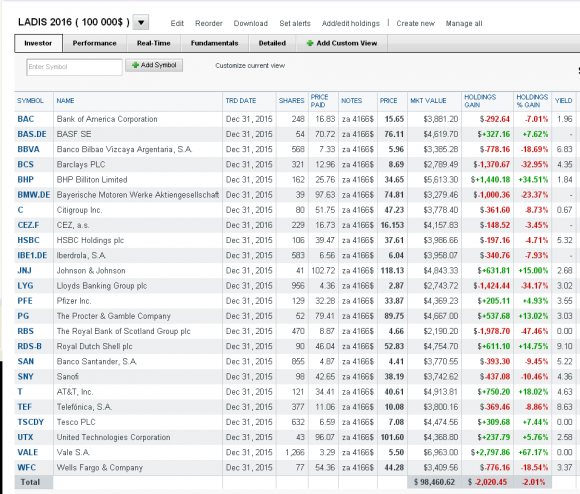Open the BHP symbol link
The width and height of the screenshot is (580, 494).
(26, 180)
